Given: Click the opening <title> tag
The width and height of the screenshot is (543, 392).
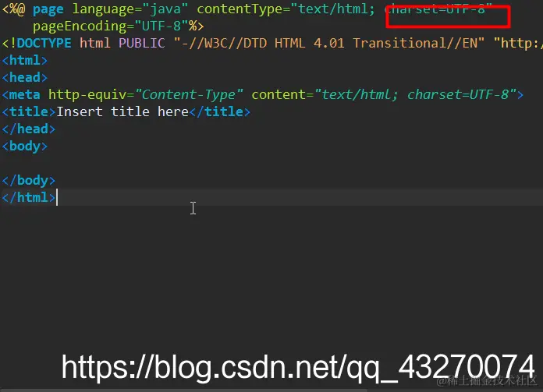Looking at the screenshot, I should point(29,111).
